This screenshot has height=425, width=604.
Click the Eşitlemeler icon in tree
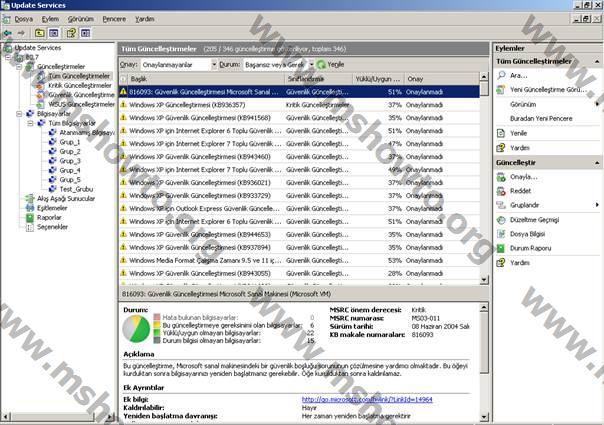pyautogui.click(x=30, y=208)
